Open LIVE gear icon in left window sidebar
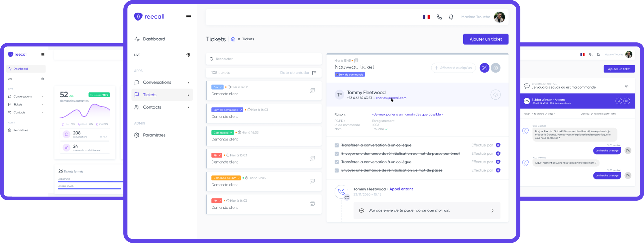644x243 pixels. click(x=43, y=79)
